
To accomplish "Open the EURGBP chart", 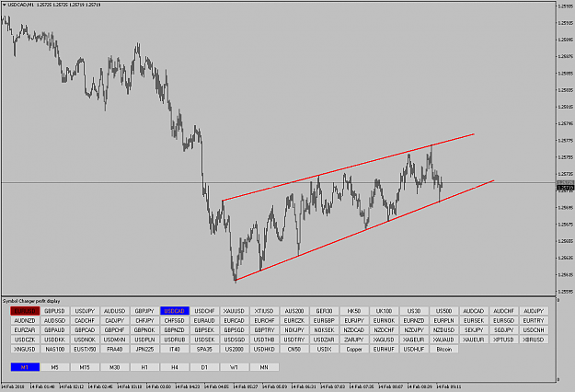I will pyautogui.click(x=324, y=320).
